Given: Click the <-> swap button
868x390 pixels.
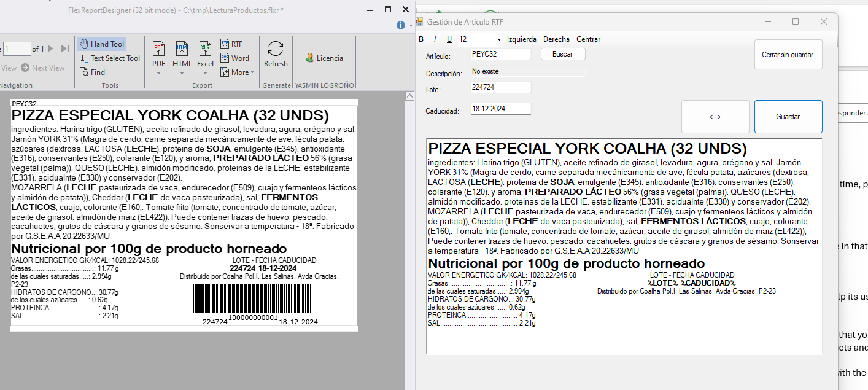Looking at the screenshot, I should tap(715, 117).
